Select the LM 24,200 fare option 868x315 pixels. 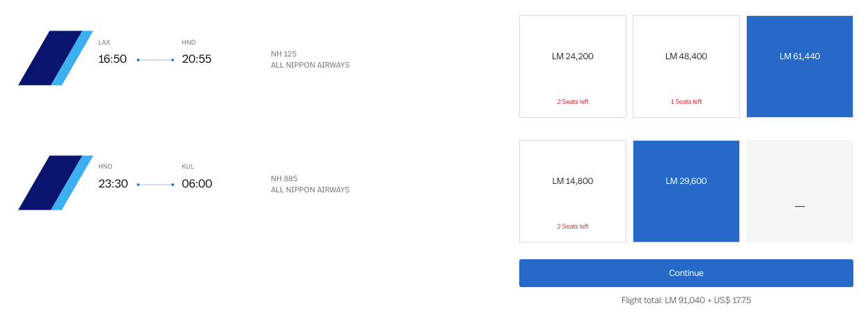coord(572,66)
